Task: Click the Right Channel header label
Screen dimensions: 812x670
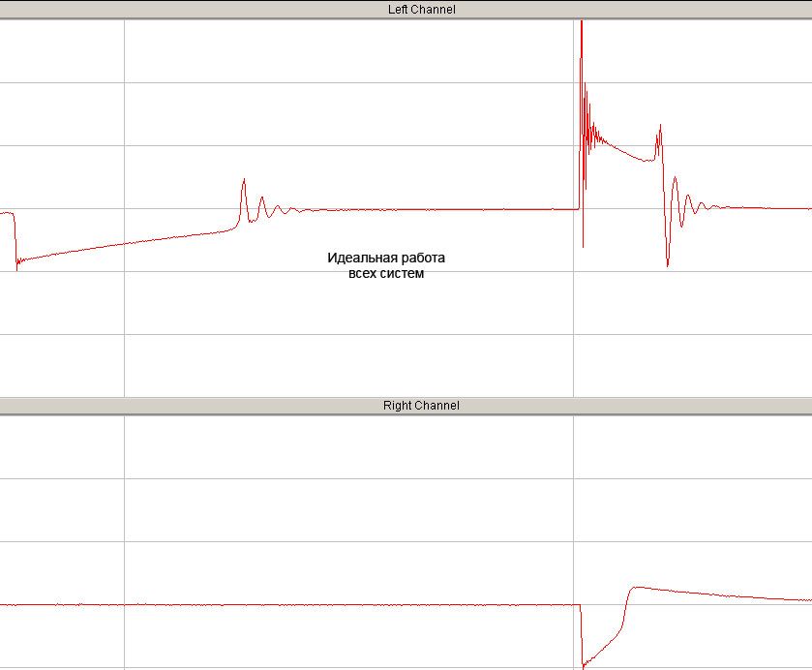Action: (x=421, y=406)
